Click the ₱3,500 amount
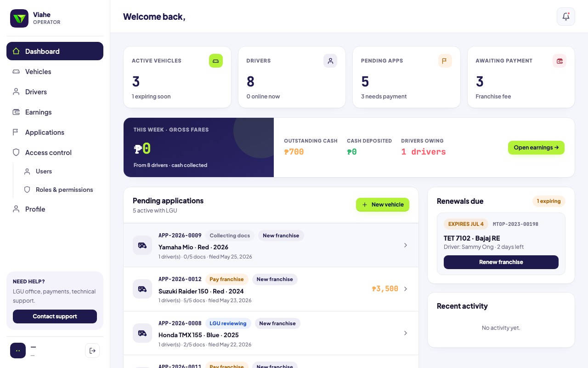Screen dimensions: 588x368 click(385, 289)
